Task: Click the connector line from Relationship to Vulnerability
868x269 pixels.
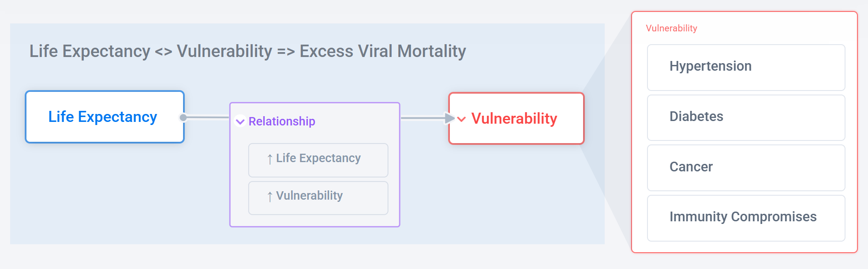Action: pyautogui.click(x=423, y=118)
